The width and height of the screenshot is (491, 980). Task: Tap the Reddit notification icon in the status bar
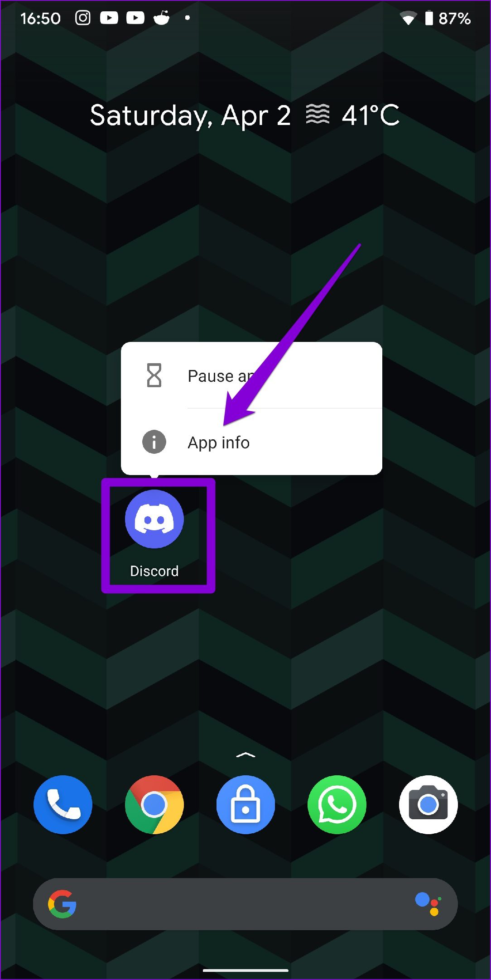click(x=162, y=18)
